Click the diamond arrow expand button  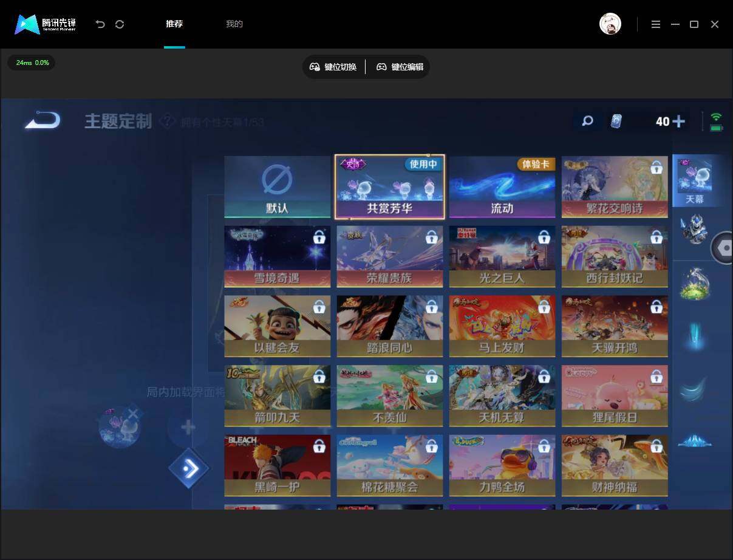(x=189, y=468)
